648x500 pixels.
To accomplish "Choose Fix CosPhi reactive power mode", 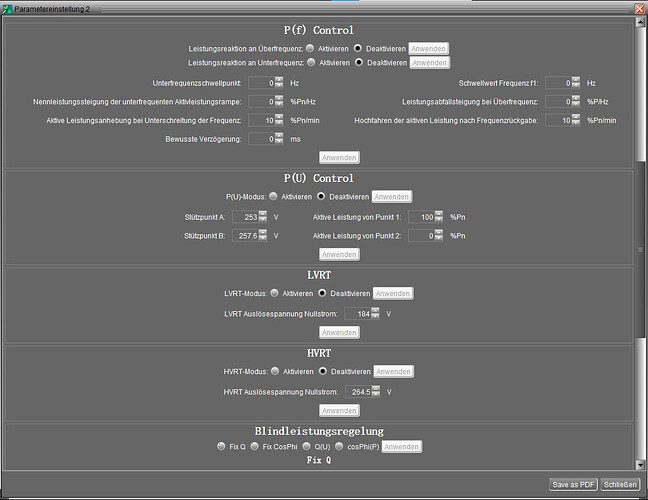I will pos(255,446).
